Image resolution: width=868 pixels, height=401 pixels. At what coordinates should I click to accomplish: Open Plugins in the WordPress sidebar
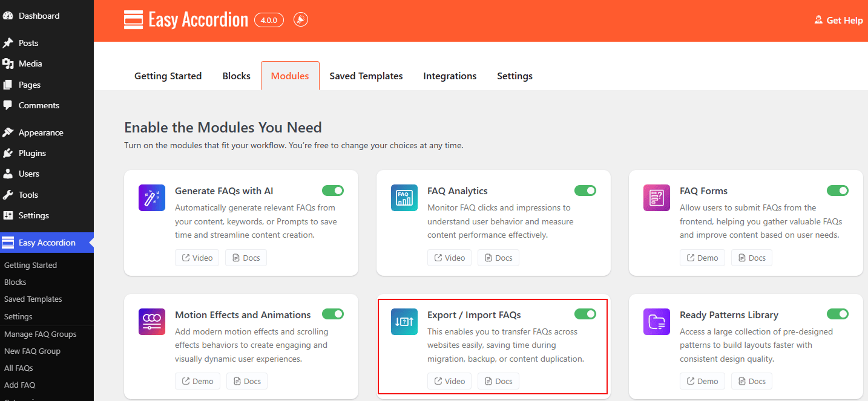click(x=32, y=153)
